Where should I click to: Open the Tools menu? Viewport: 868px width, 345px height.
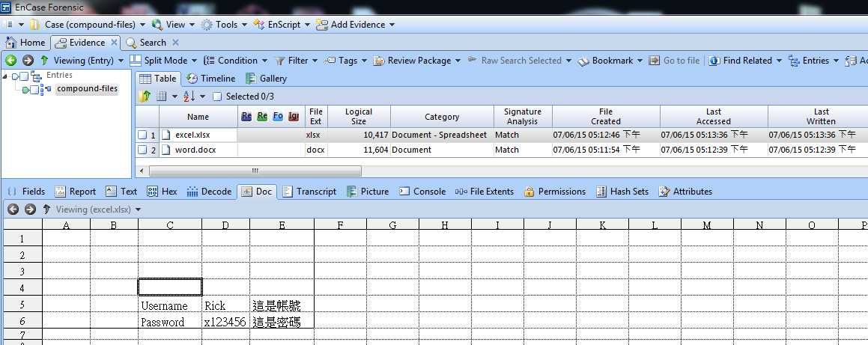224,25
